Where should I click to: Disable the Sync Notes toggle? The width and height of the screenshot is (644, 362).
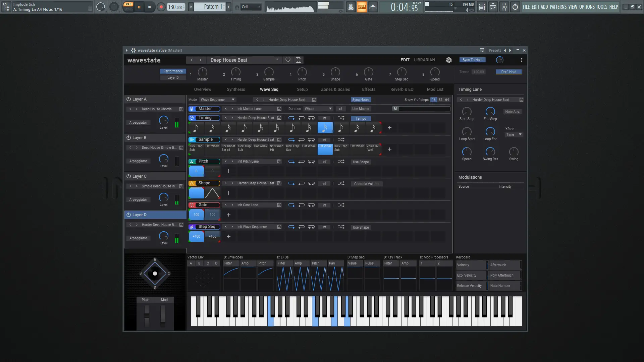361,100
